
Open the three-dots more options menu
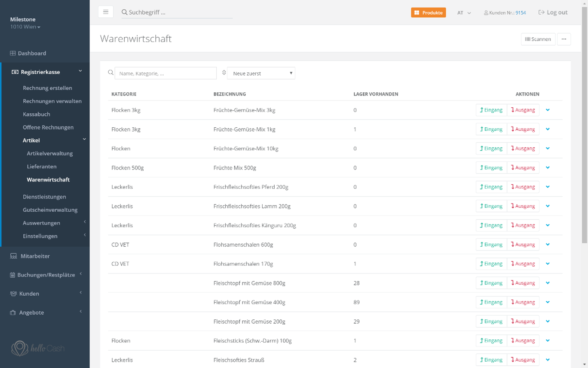(x=564, y=39)
